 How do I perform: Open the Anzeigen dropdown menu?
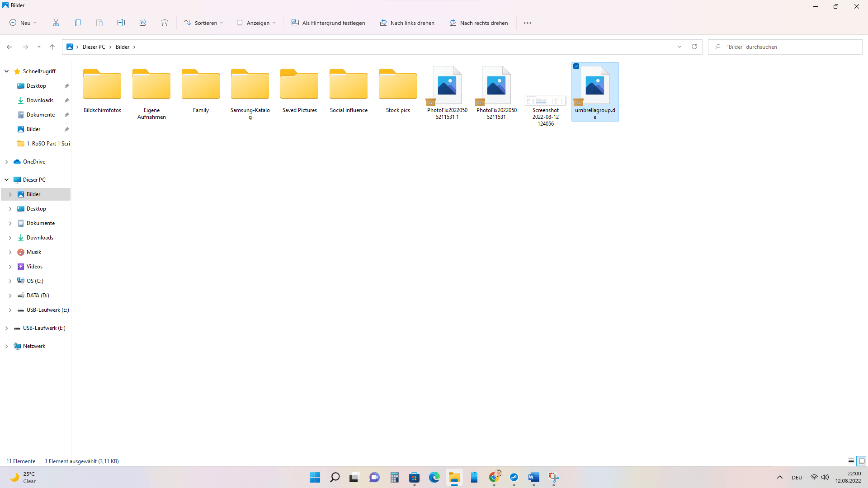pyautogui.click(x=256, y=23)
